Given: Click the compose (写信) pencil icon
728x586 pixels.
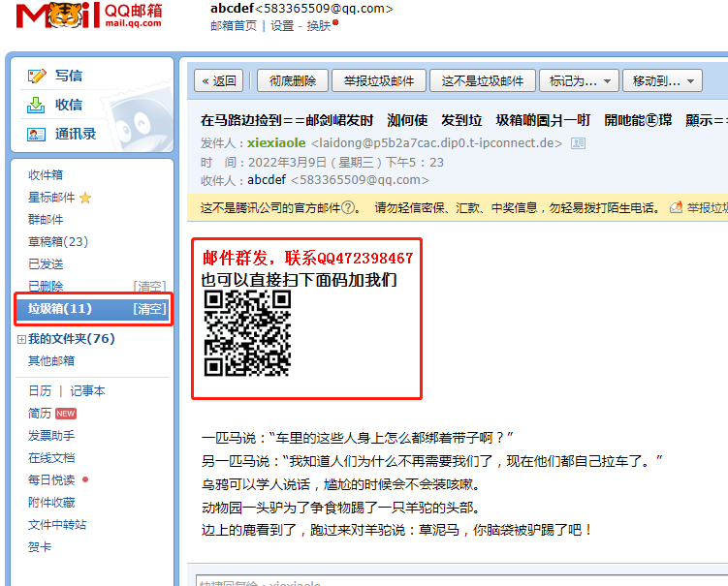Looking at the screenshot, I should click(x=37, y=76).
